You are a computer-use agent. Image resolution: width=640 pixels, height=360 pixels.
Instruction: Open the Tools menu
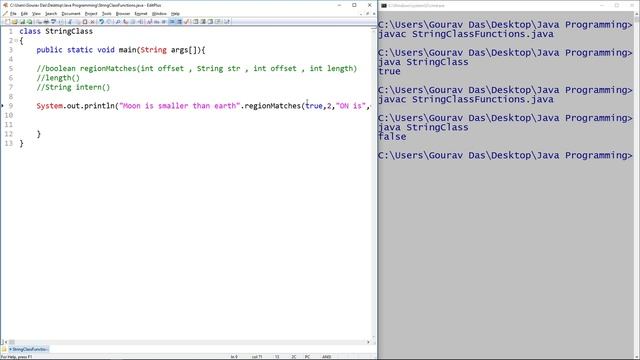(107, 14)
